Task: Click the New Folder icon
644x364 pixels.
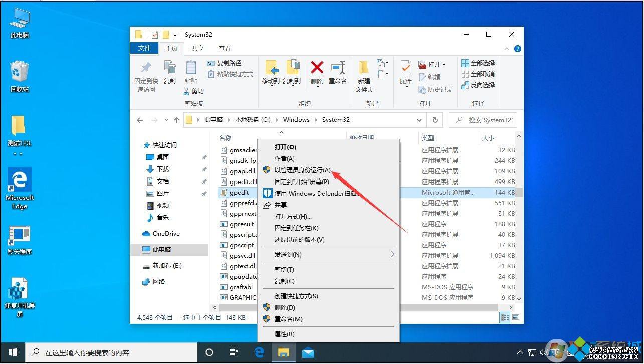Action: click(364, 68)
